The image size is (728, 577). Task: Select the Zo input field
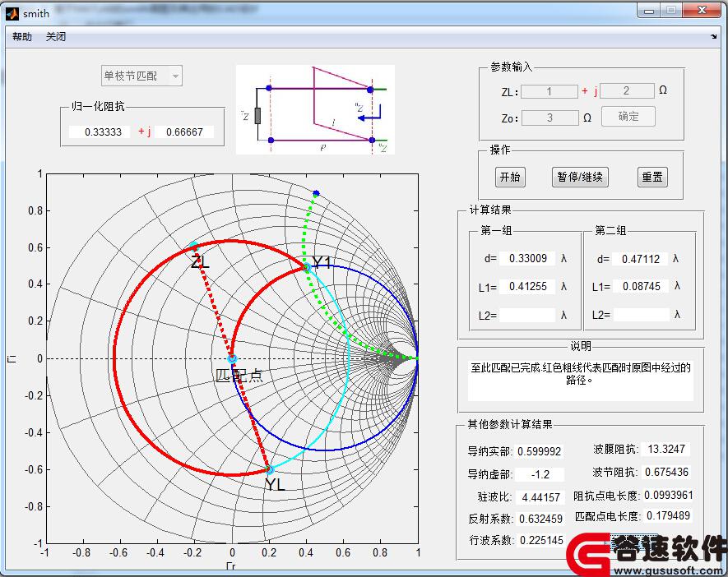click(x=550, y=118)
